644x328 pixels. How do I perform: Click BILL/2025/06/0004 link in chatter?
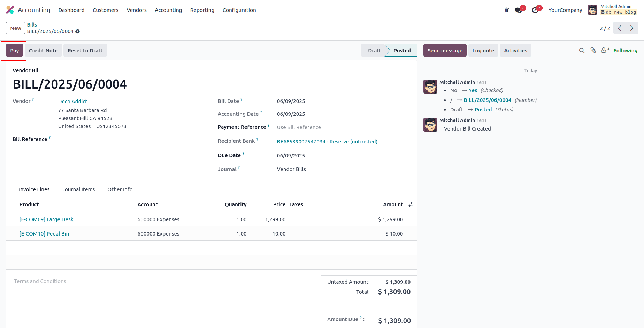[x=487, y=100]
